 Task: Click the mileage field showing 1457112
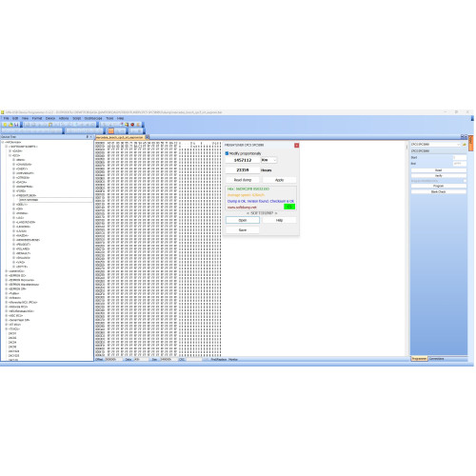243,160
